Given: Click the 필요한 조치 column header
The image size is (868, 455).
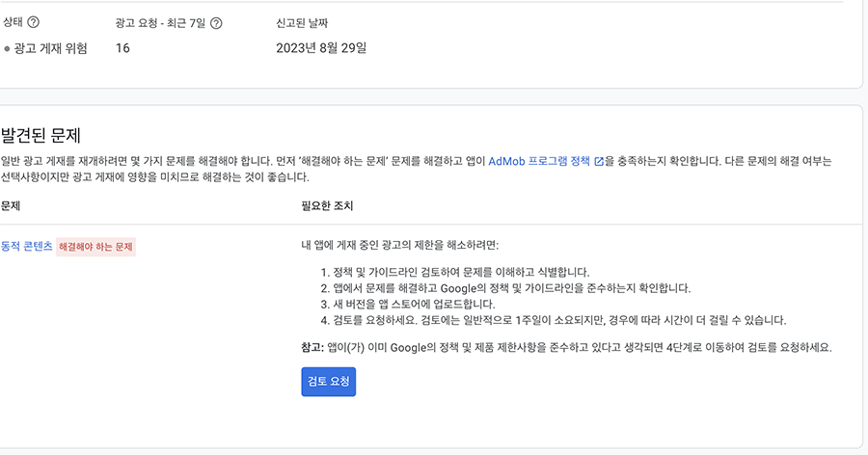Looking at the screenshot, I should coord(330,206).
